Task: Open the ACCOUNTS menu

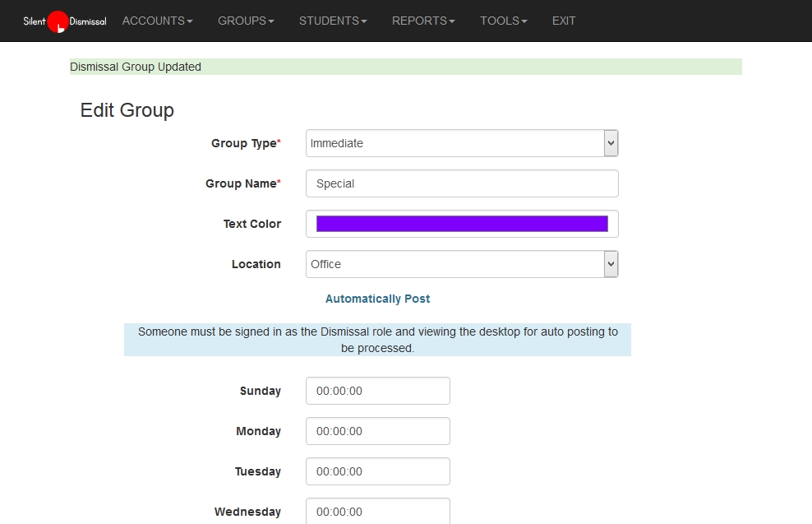Action: click(157, 21)
